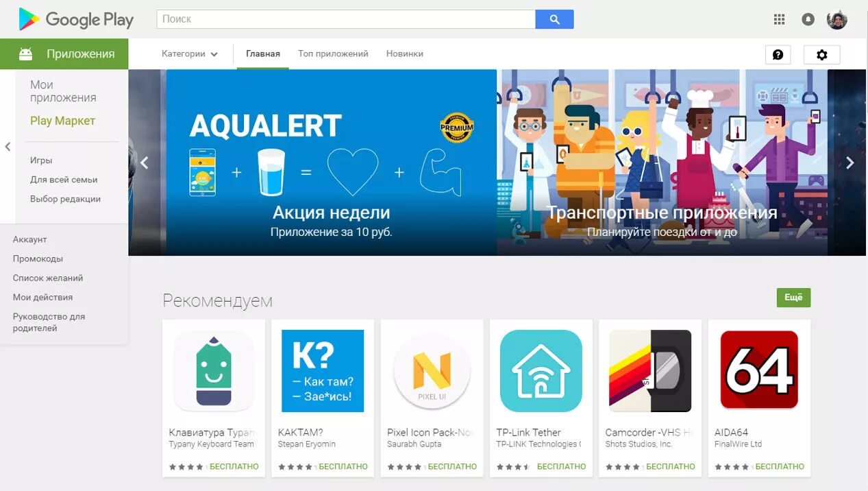The height and width of the screenshot is (491, 868).
Task: Switch to the Топ приложений tab
Action: (x=333, y=53)
